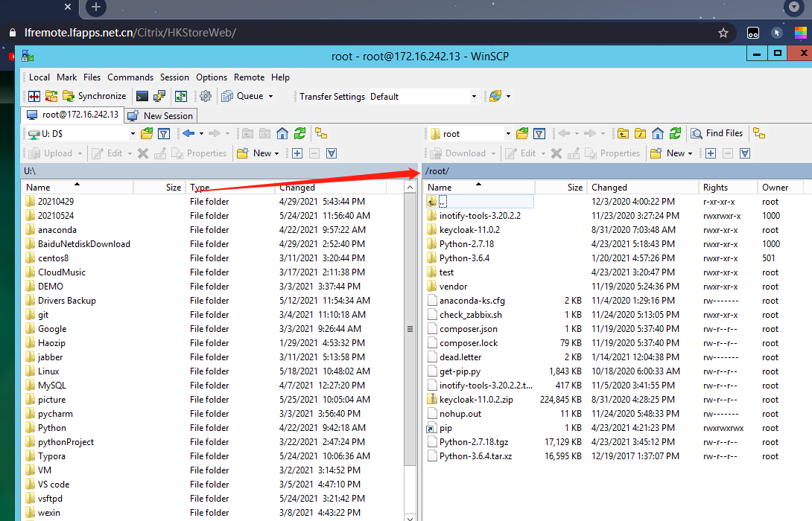Open the Local menu
Viewport: 812px width, 521px height.
click(39, 77)
